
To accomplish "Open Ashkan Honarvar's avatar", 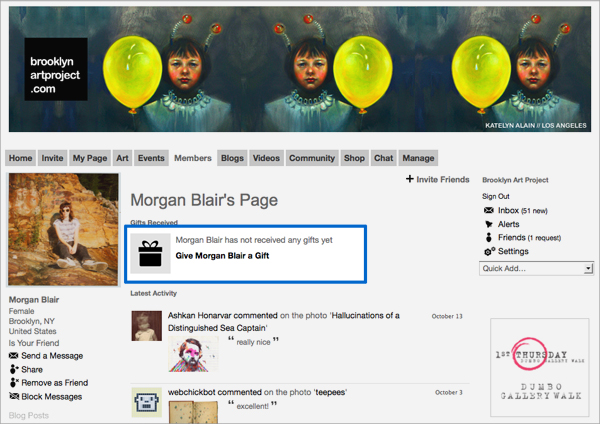I will pyautogui.click(x=147, y=326).
